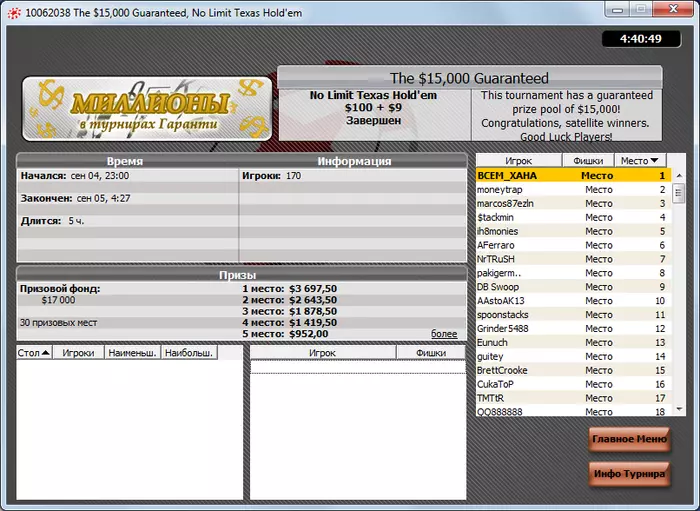Click the 4:40:49 clock display
This screenshot has height=511, width=700.
tap(641, 39)
